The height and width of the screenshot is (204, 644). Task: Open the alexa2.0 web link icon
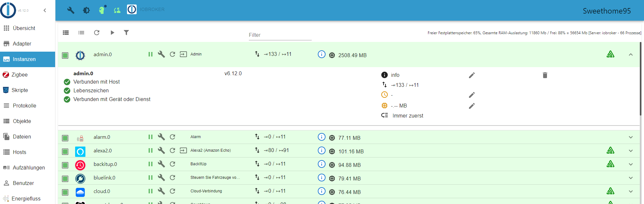click(183, 150)
